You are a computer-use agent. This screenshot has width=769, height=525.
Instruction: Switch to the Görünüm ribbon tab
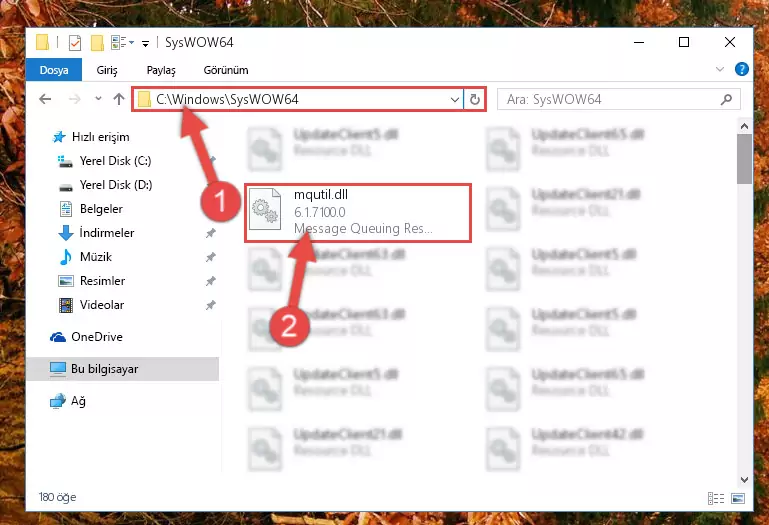point(226,70)
